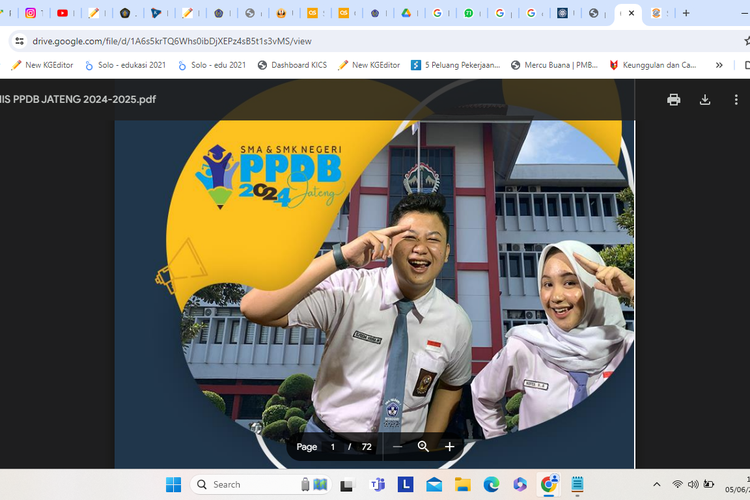
Task: Switch to the Instagram browser tab
Action: [31, 13]
